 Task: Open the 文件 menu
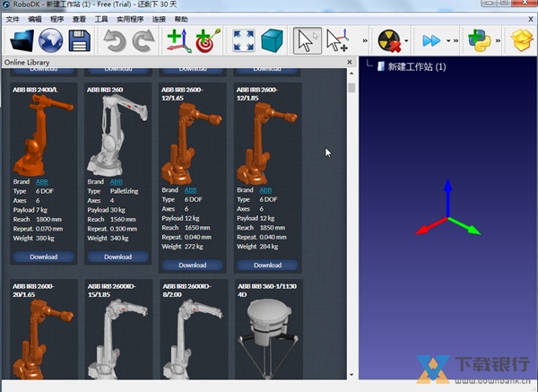[x=13, y=18]
